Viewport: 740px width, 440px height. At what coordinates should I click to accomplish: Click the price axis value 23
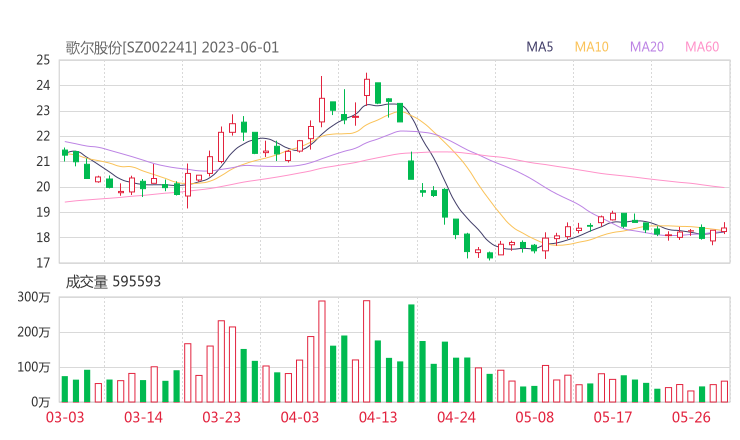pyautogui.click(x=43, y=111)
